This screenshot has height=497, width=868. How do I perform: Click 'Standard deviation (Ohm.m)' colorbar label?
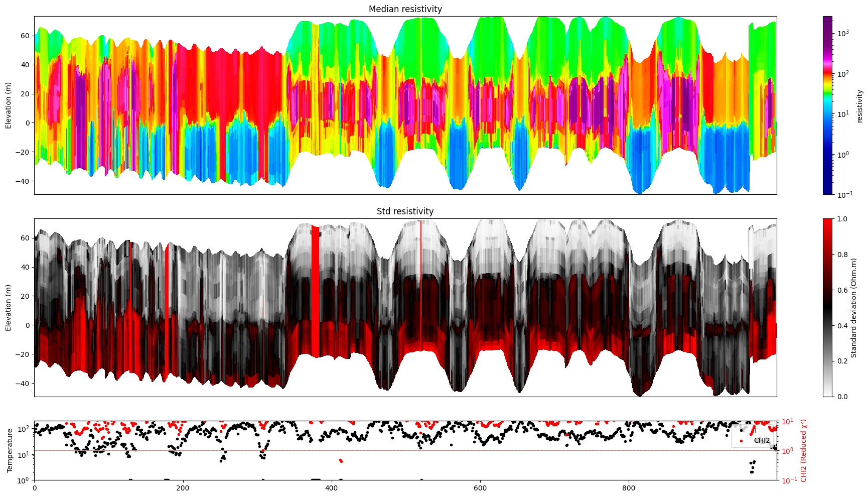pyautogui.click(x=854, y=307)
